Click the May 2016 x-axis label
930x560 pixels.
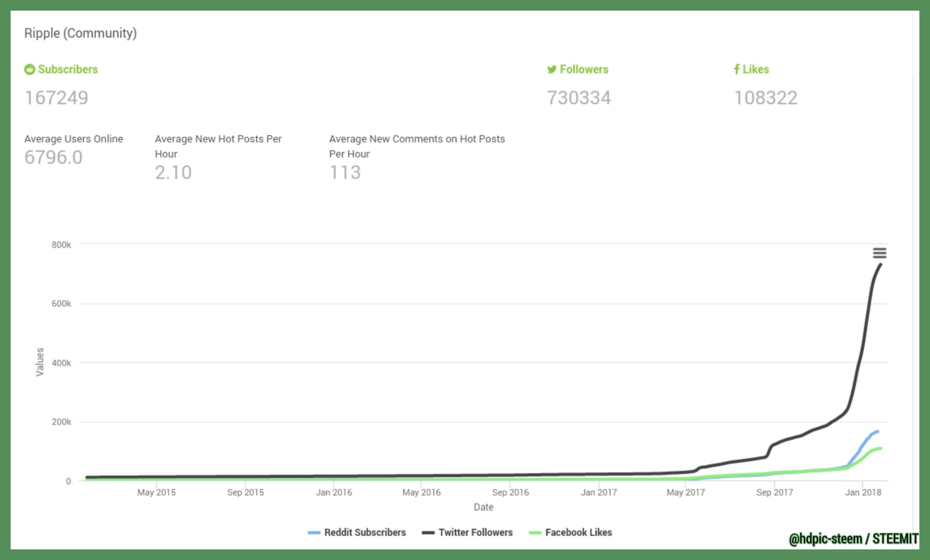pyautogui.click(x=421, y=492)
